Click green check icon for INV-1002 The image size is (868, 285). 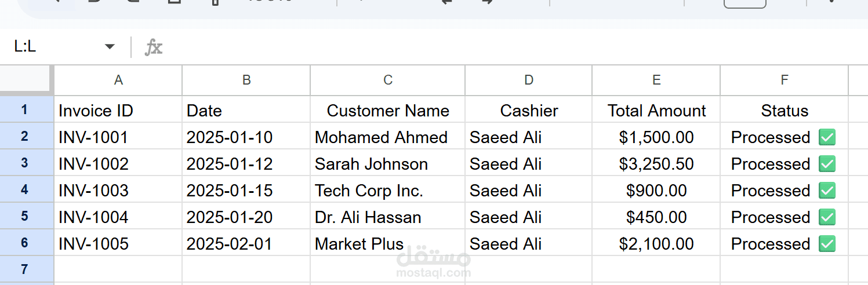pyautogui.click(x=827, y=164)
